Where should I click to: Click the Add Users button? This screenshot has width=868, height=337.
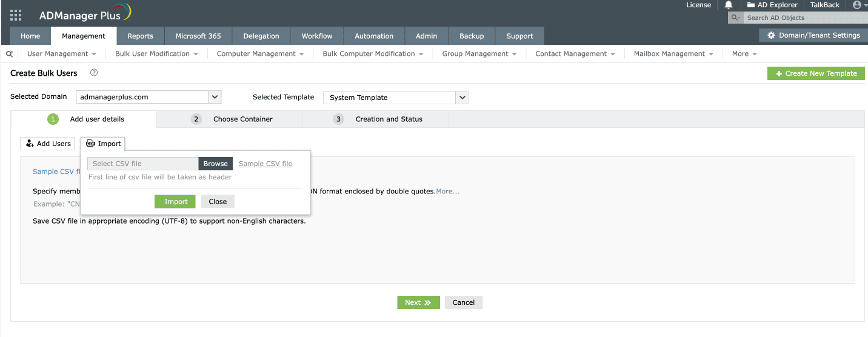47,144
